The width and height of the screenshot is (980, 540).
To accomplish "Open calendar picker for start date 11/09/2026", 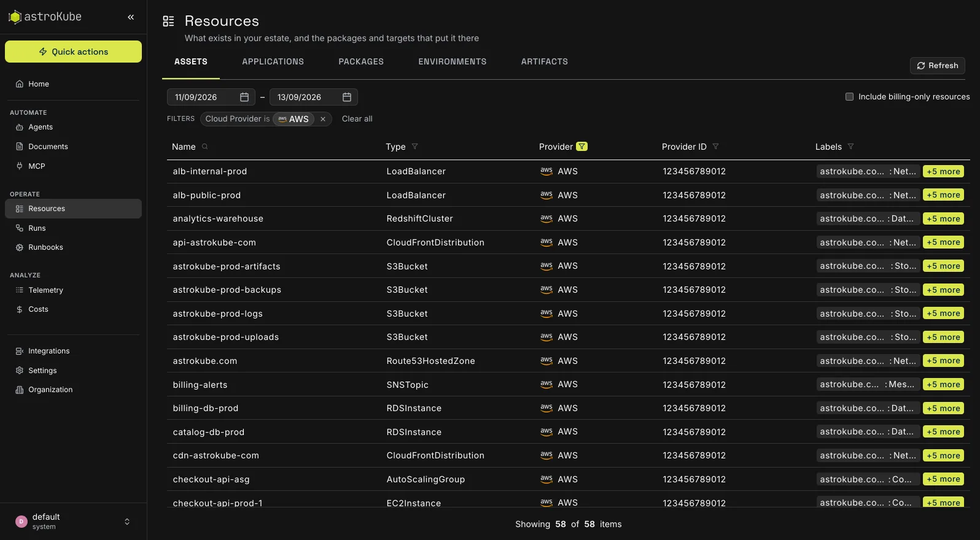I will click(x=244, y=97).
